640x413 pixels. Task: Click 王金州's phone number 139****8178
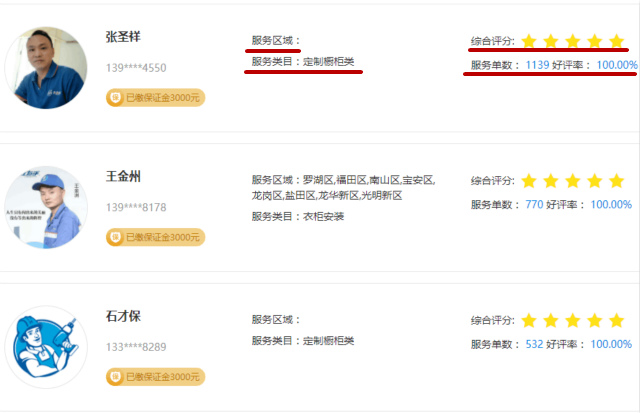coord(136,208)
